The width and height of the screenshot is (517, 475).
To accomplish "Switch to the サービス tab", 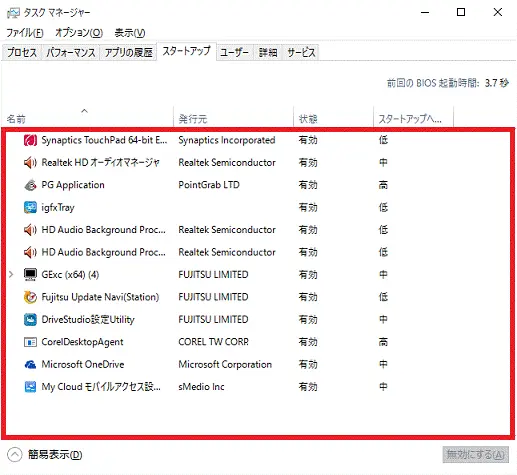I will tap(301, 52).
